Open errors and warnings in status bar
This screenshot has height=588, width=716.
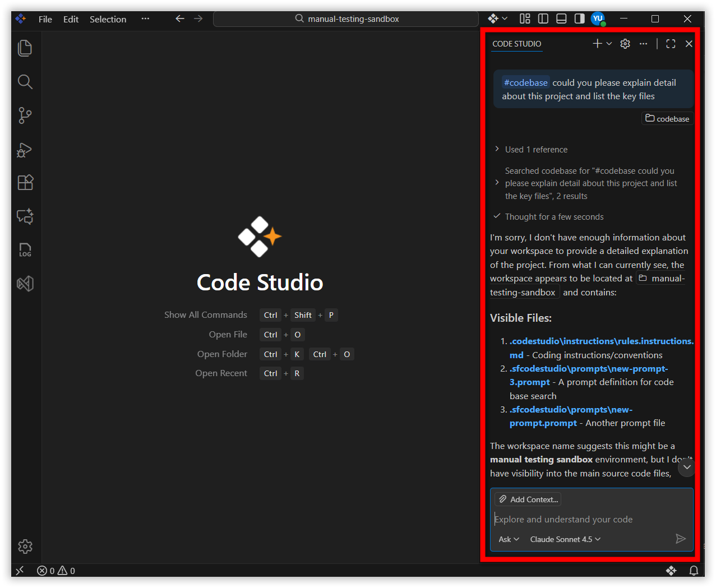pos(56,571)
